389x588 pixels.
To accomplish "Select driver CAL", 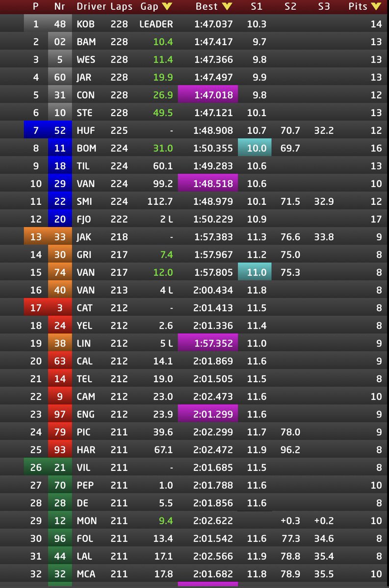I will [85, 361].
